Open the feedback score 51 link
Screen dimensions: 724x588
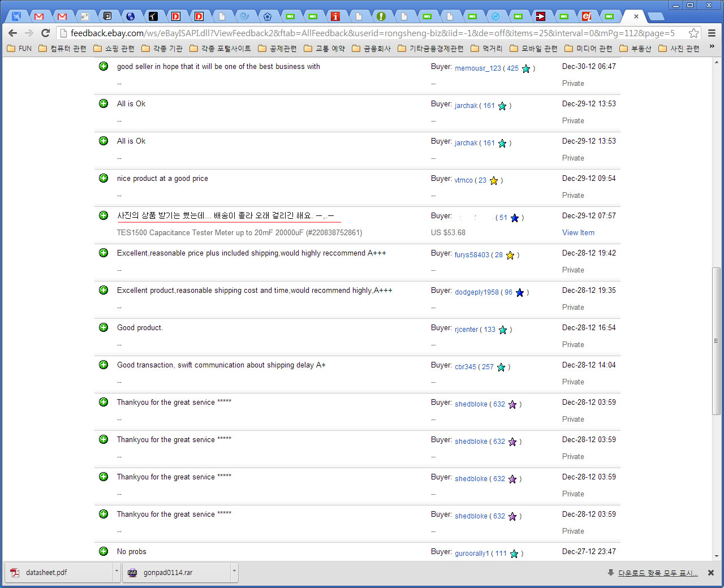tap(503, 218)
